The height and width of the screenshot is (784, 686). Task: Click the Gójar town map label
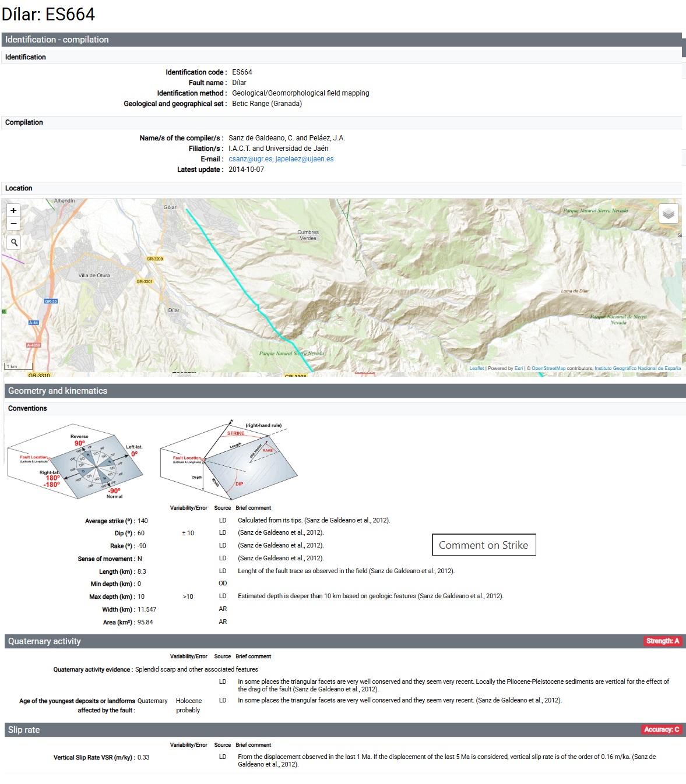(x=170, y=207)
